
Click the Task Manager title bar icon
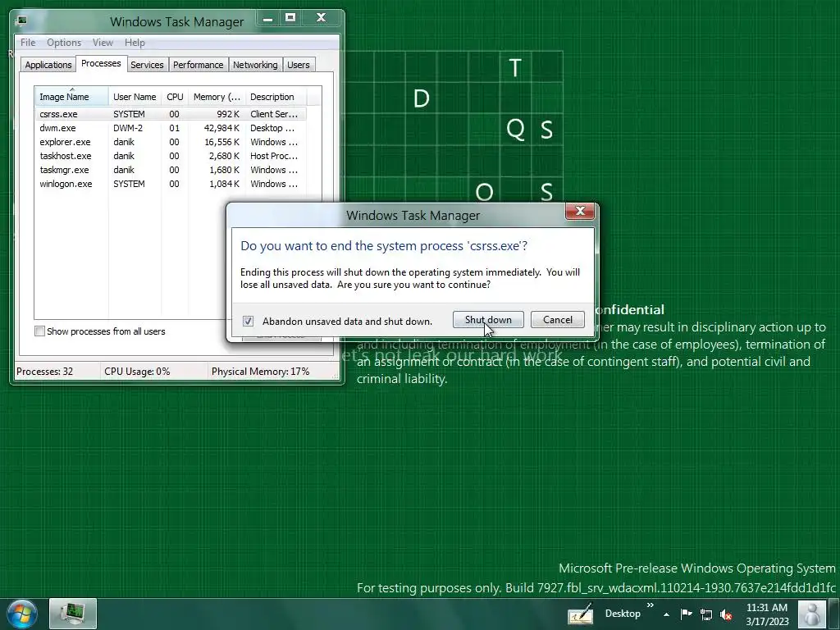tap(21, 21)
